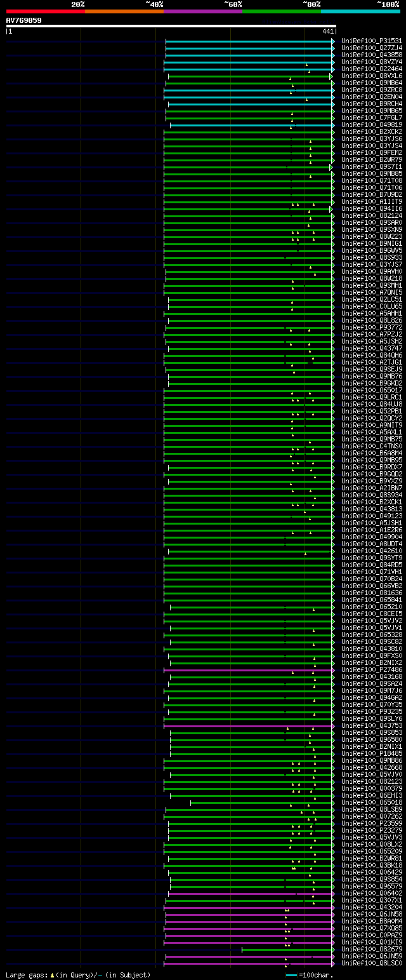Open hit UniRef100_B2NIX2
Viewport: 406px width, 980px height.
[x=372, y=662]
